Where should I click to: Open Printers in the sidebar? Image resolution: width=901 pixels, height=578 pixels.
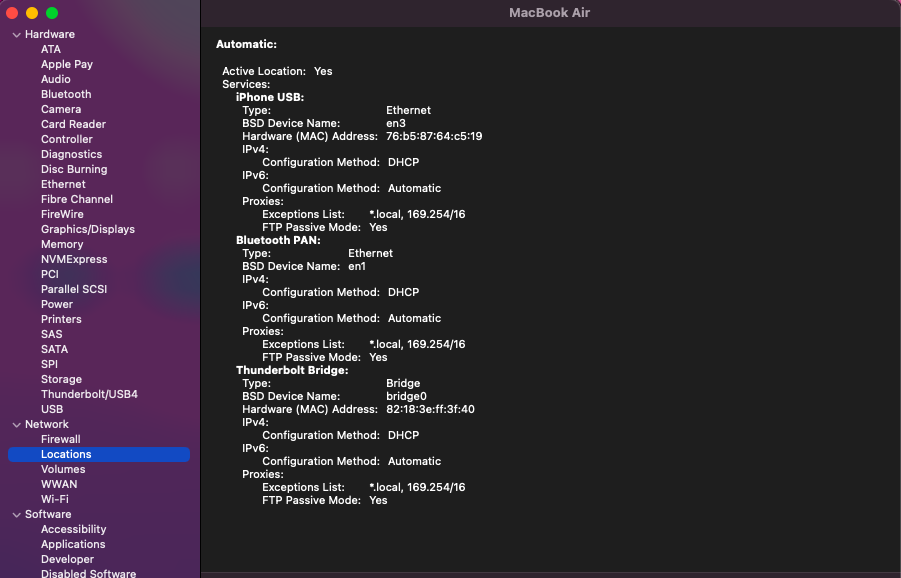point(61,319)
